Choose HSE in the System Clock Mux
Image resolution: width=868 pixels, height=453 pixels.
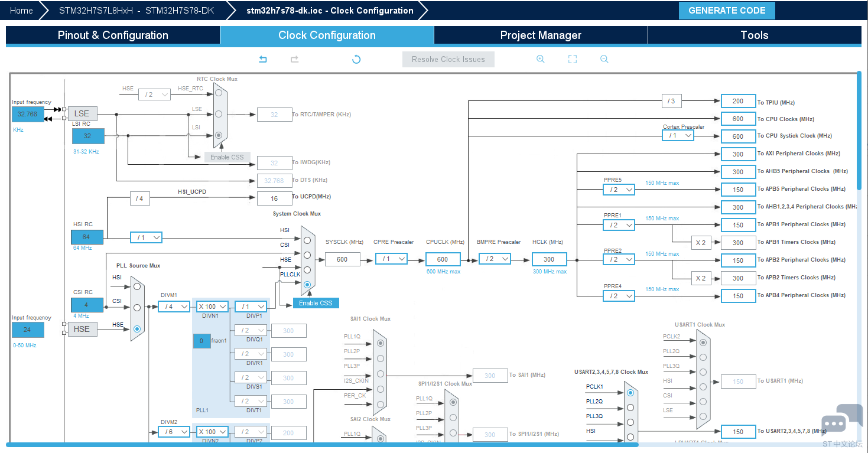[307, 270]
